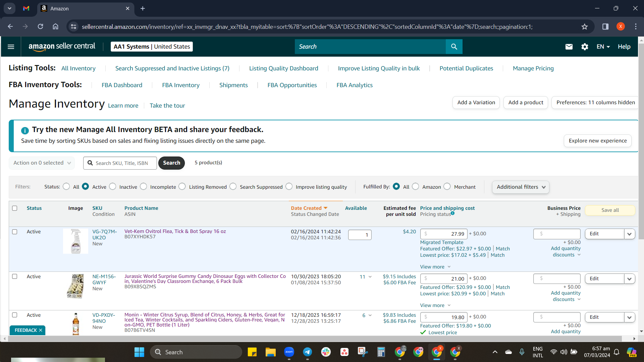Sort by the Date Created column
The image size is (644, 362).
pos(309,208)
